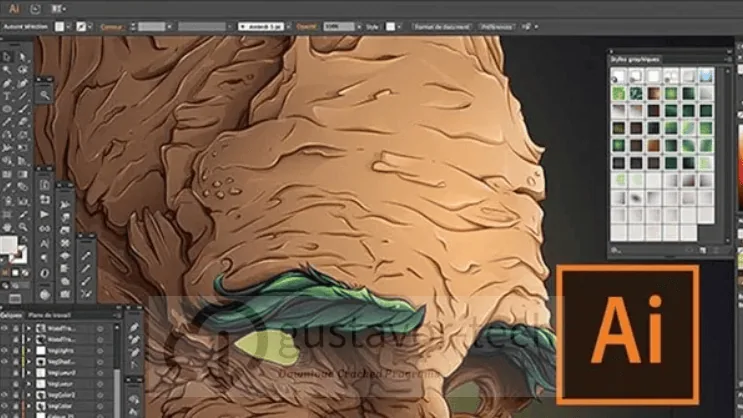The height and width of the screenshot is (418, 743).
Task: Click the Swap Fill and Stroke arrow
Action: tap(24, 240)
